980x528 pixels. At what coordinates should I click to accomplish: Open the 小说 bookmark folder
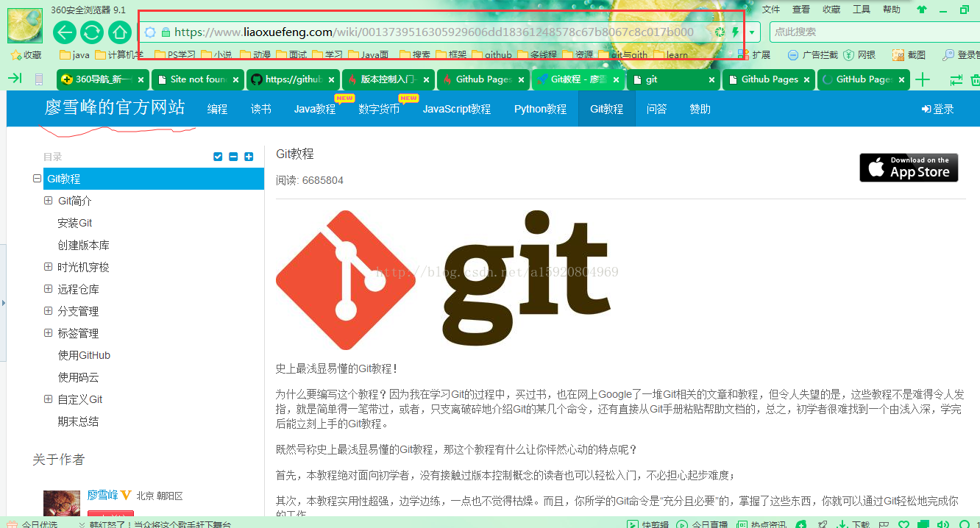point(216,54)
